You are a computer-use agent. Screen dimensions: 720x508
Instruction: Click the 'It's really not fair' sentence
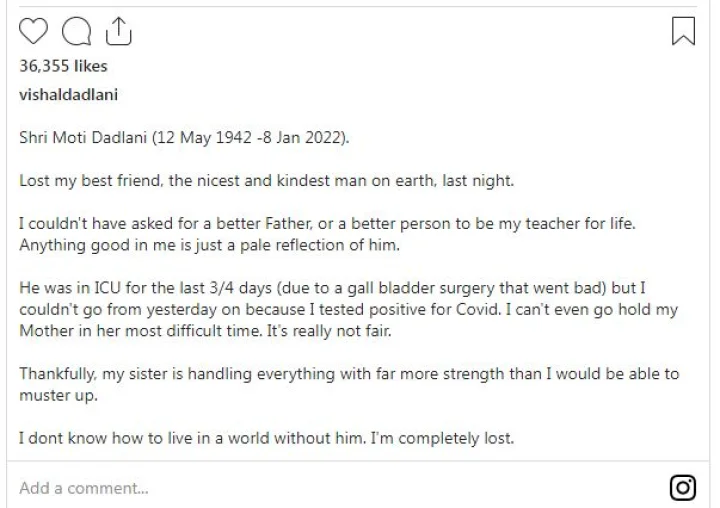tap(329, 331)
